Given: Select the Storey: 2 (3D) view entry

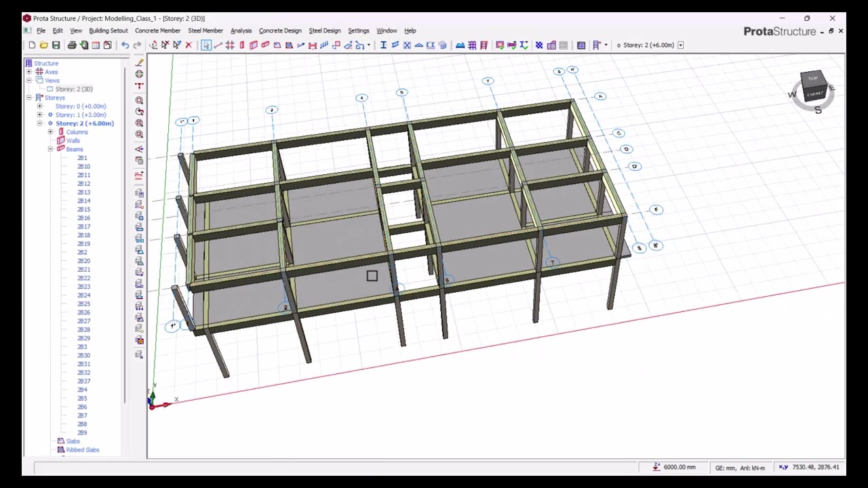Looking at the screenshot, I should tap(74, 89).
